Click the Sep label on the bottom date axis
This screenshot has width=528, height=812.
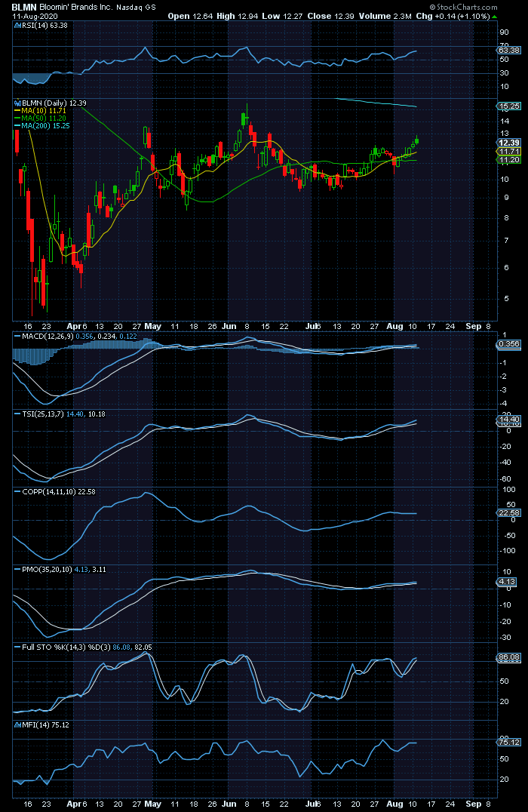[x=473, y=804]
